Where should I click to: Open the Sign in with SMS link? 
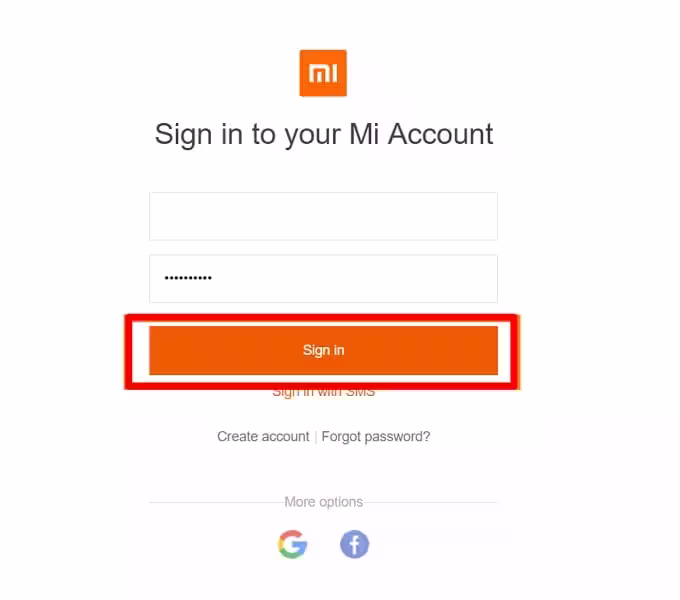click(324, 393)
